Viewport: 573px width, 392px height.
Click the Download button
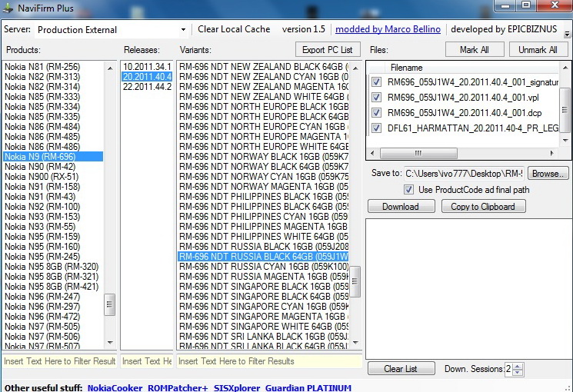[x=401, y=207]
